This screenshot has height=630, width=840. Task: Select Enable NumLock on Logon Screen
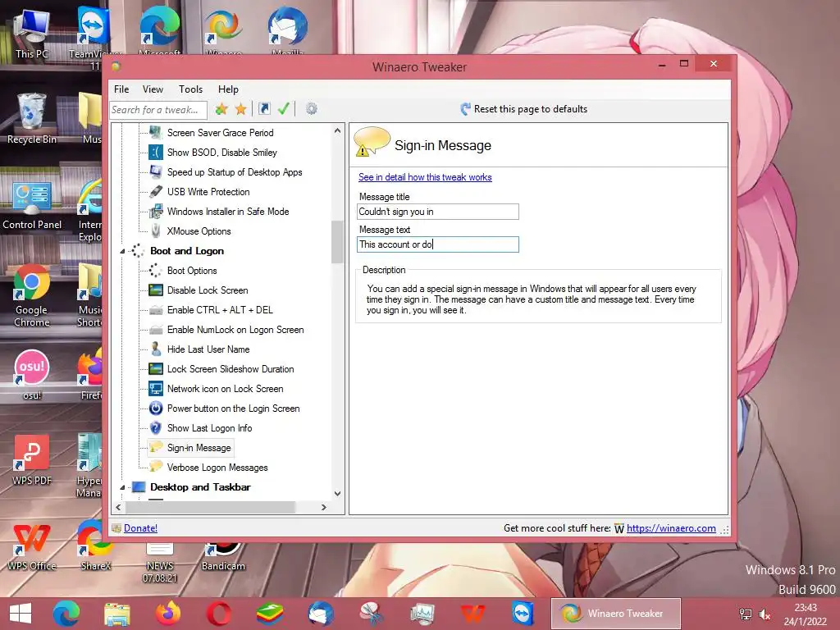coord(235,330)
